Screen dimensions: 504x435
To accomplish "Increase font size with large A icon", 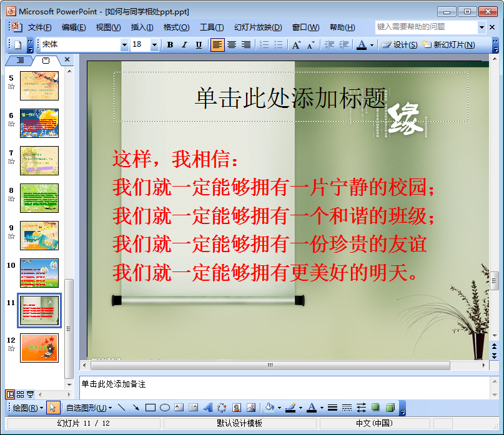I will tap(297, 45).
